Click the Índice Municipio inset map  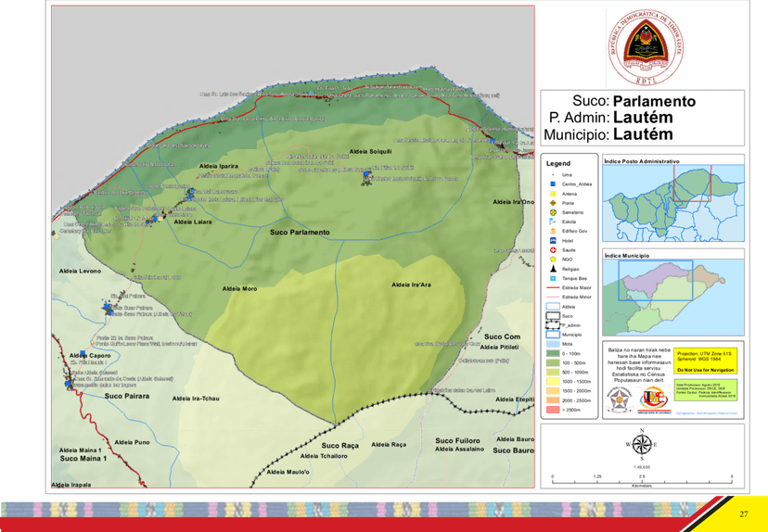coord(673,298)
